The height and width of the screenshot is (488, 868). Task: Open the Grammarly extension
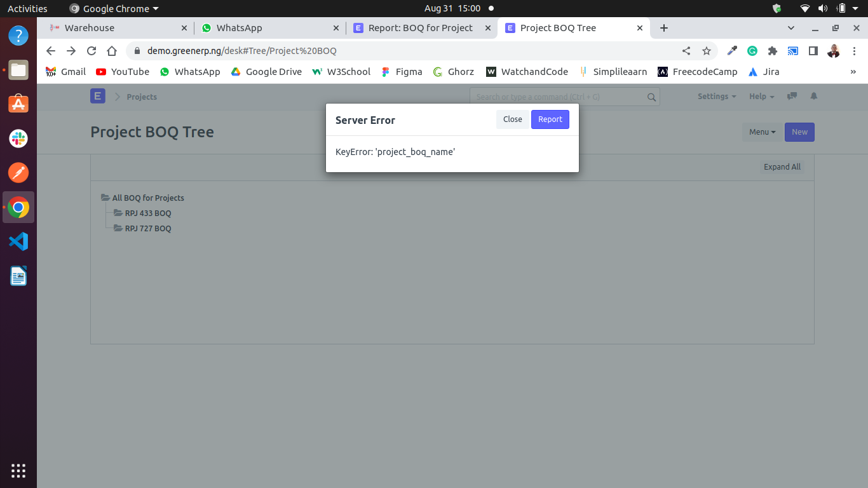click(752, 51)
